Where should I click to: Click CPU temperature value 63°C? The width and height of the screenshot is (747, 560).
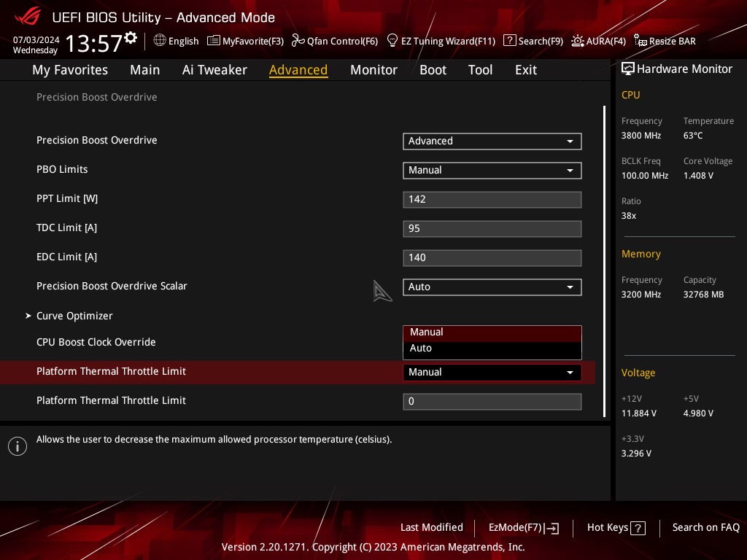[x=693, y=136]
